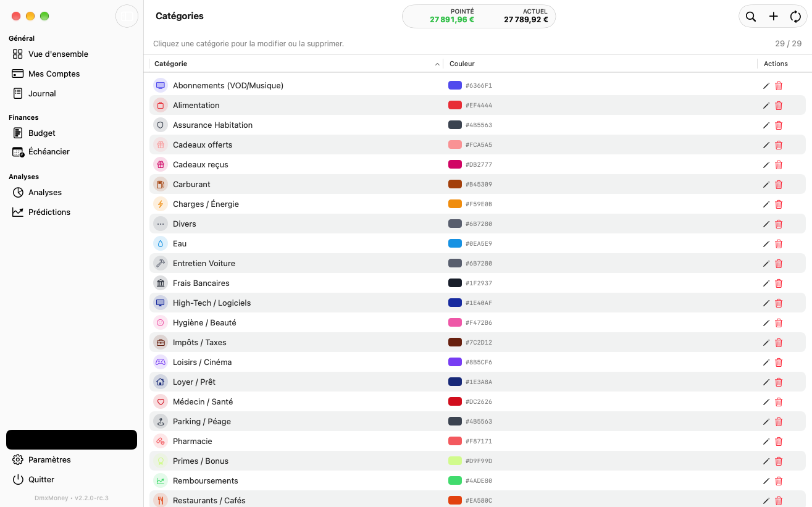Select the Parking / Péage category name
This screenshot has height=507, width=812.
[202, 421]
